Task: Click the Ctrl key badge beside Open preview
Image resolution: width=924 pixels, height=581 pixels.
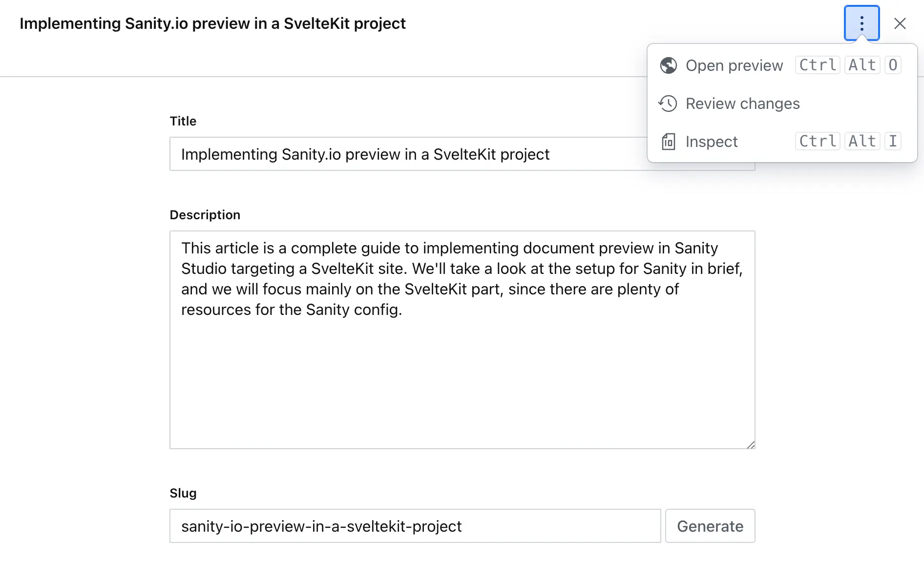Action: pyautogui.click(x=817, y=64)
